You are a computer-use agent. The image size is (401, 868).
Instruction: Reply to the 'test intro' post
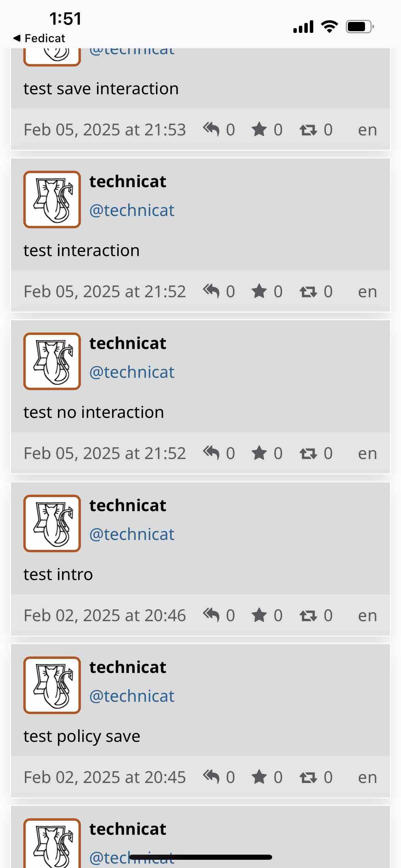point(211,615)
